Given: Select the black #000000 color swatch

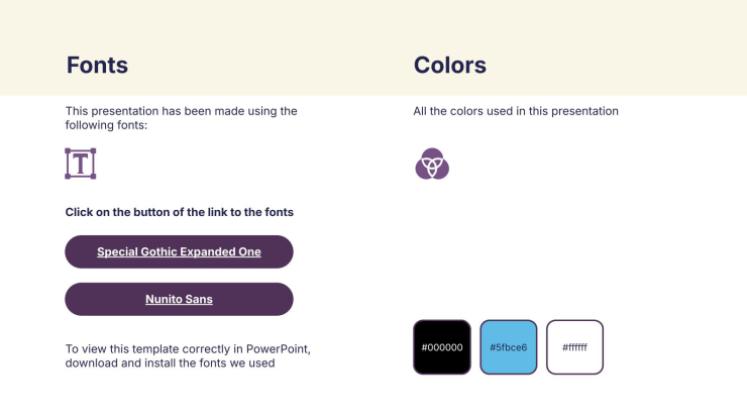Looking at the screenshot, I should (442, 347).
